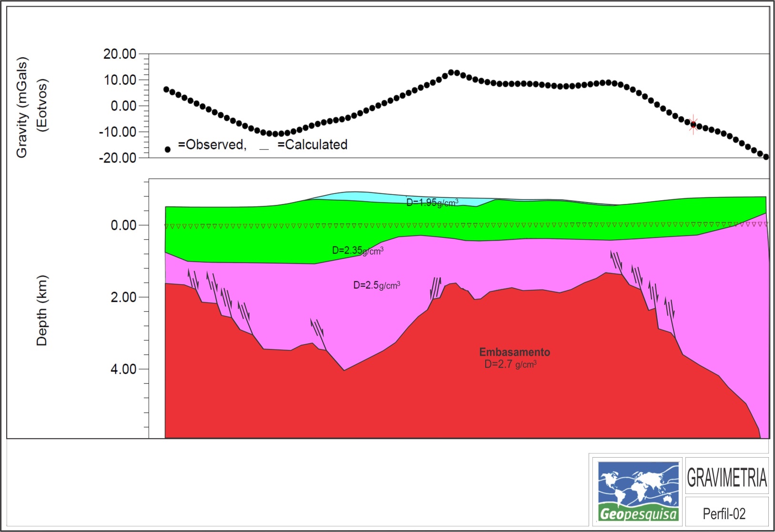Click the -10.00 gravity axis value
The image size is (775, 532).
pyautogui.click(x=117, y=132)
